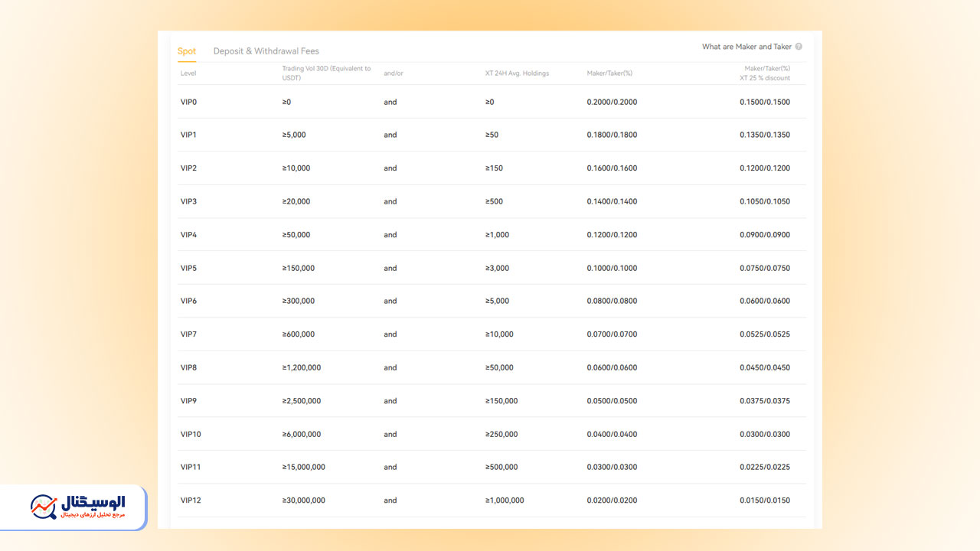
Task: Click the ≥300,000 trading volume value
Action: point(299,301)
